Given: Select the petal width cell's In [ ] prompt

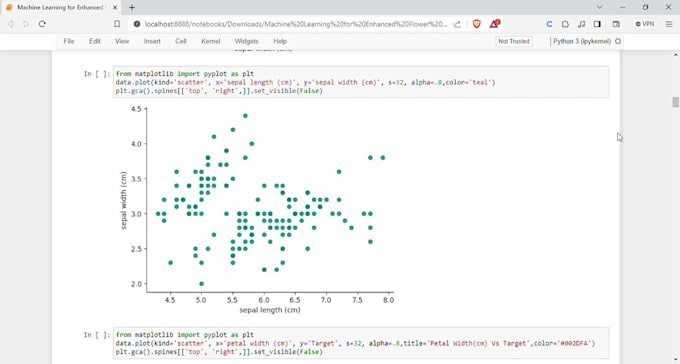Looking at the screenshot, I should 97,335.
